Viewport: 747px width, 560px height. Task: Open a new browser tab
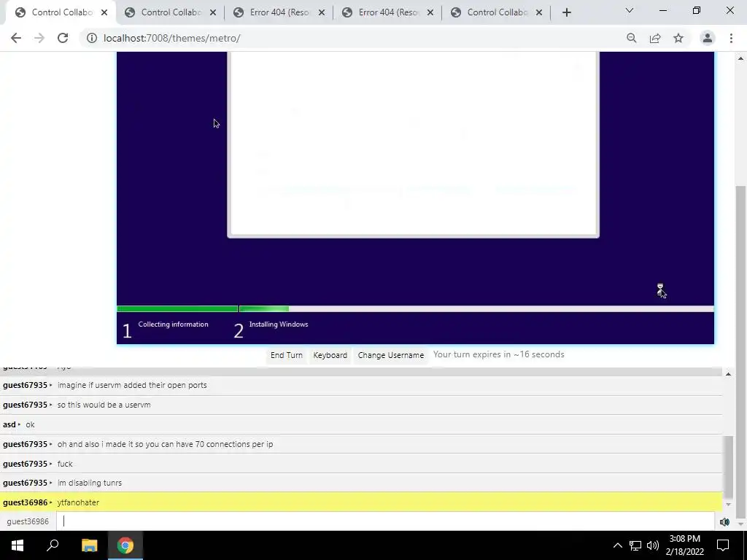566,12
